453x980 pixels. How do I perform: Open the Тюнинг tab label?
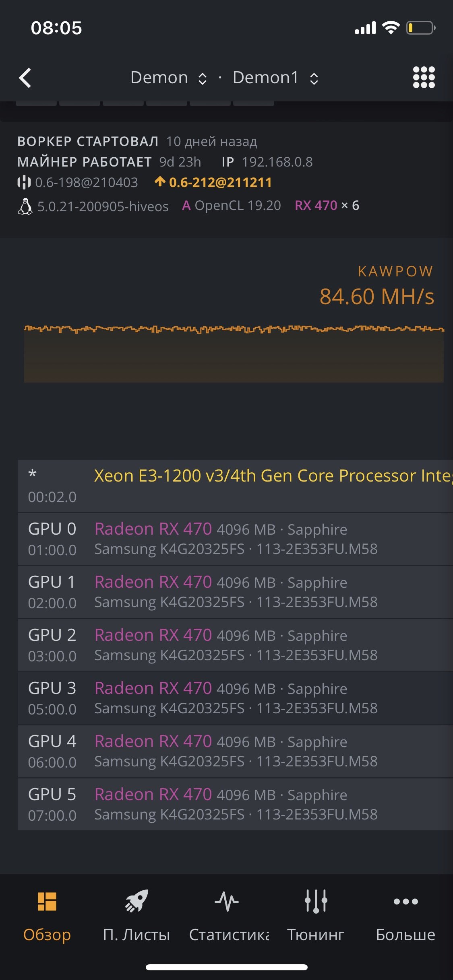(316, 935)
